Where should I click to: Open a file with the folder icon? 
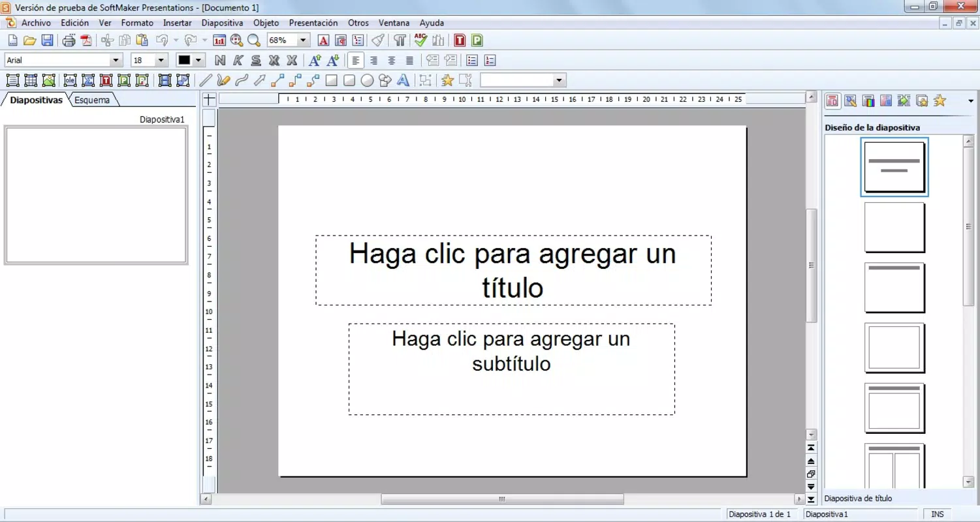(x=29, y=40)
